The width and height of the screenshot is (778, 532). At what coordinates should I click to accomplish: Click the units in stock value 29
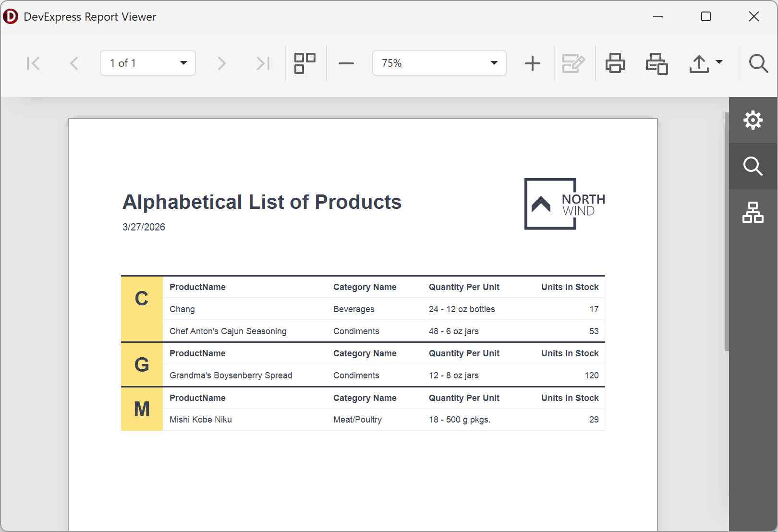click(594, 420)
